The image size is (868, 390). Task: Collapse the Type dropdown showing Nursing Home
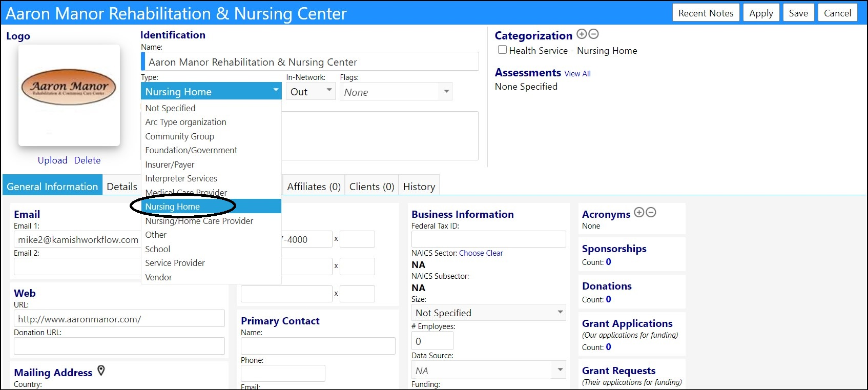211,91
